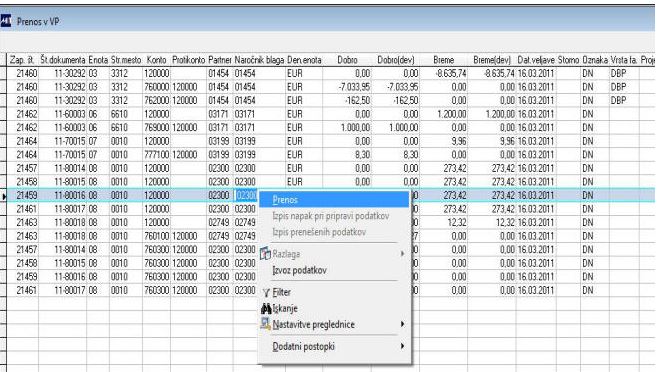This screenshot has height=372, width=657.
Task: Click the Dobro value 8,30
Action: tap(362, 155)
